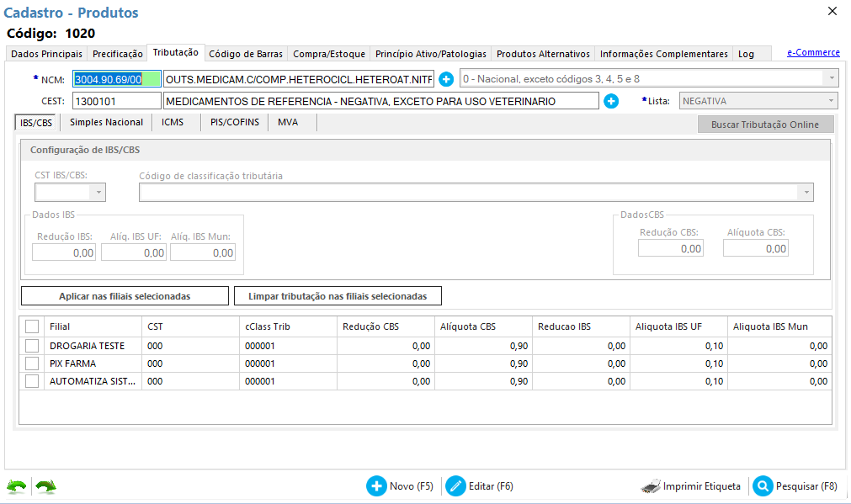Toggle the select-all checkbox in table header
This screenshot has height=504, width=851.
click(32, 326)
